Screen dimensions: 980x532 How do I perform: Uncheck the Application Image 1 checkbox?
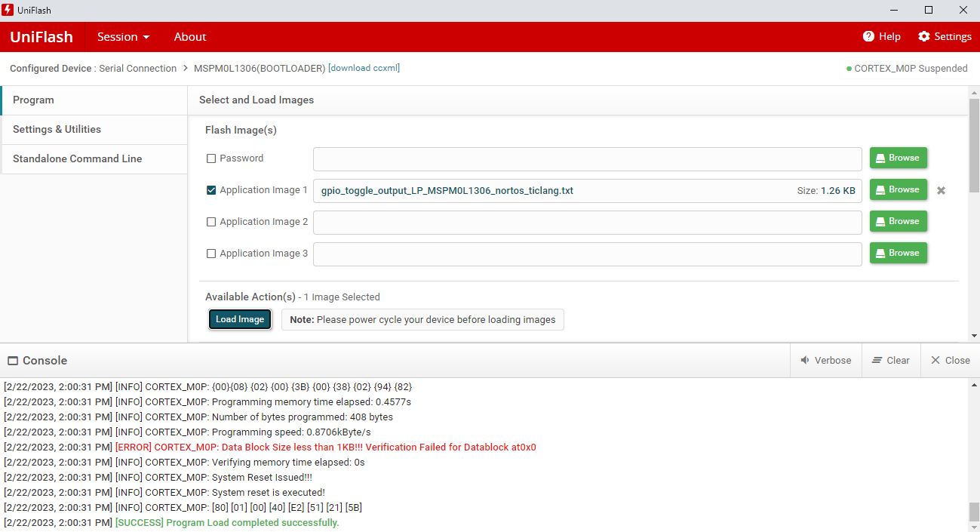211,190
